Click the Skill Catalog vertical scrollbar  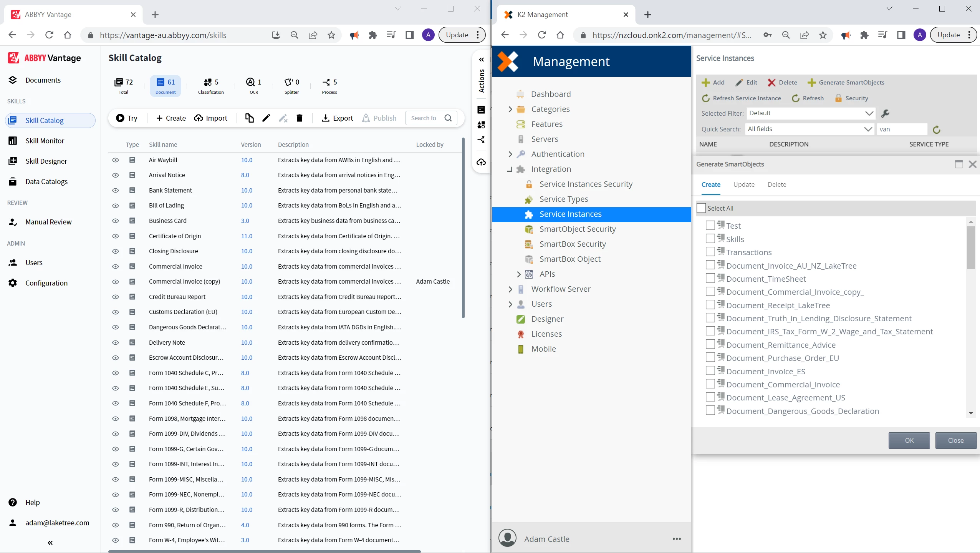pos(463,228)
